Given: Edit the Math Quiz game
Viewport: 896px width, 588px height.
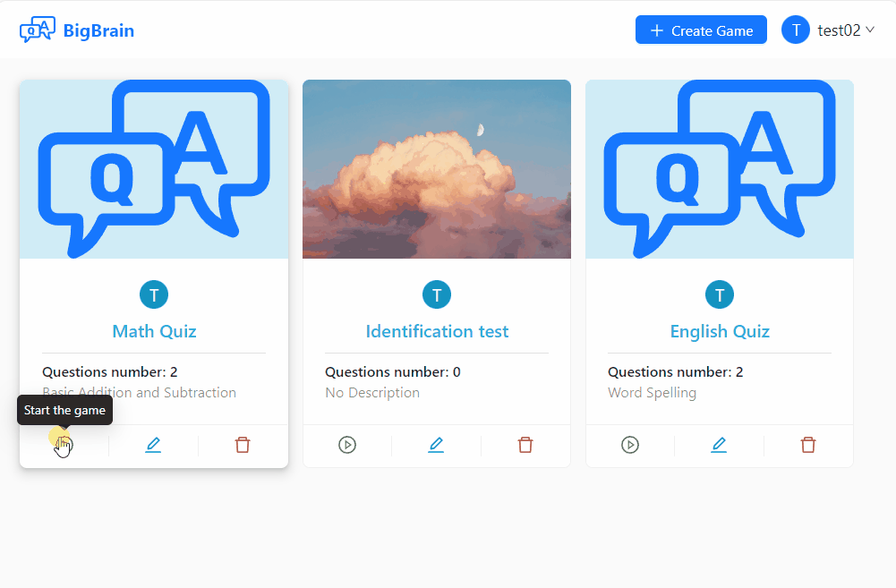Looking at the screenshot, I should (153, 445).
